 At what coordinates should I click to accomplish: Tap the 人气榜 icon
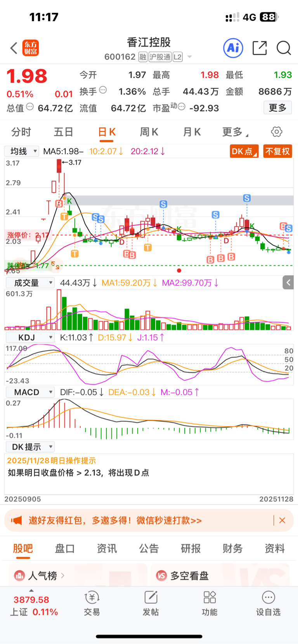pos(19,575)
